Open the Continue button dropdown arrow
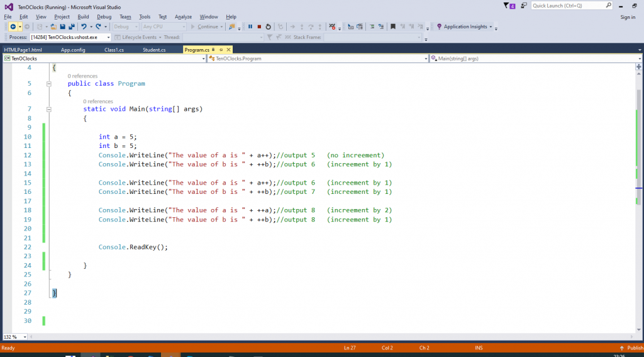644x357 pixels. click(x=222, y=26)
